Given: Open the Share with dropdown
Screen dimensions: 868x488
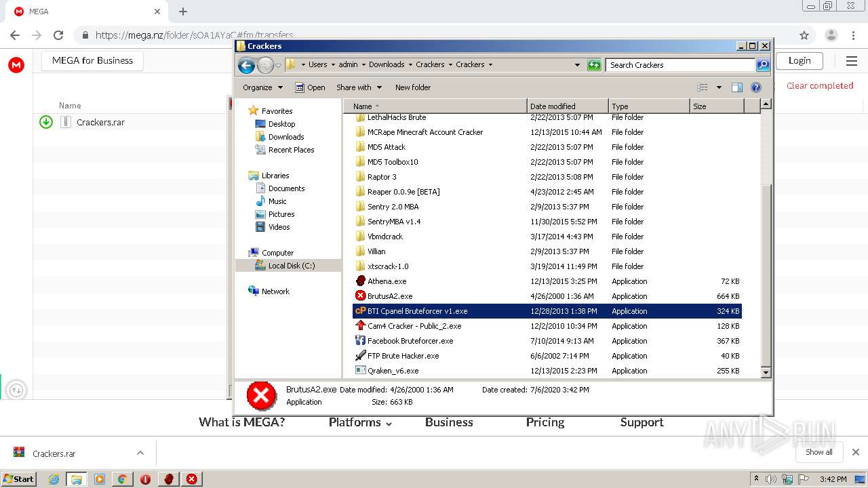Looking at the screenshot, I should (359, 87).
